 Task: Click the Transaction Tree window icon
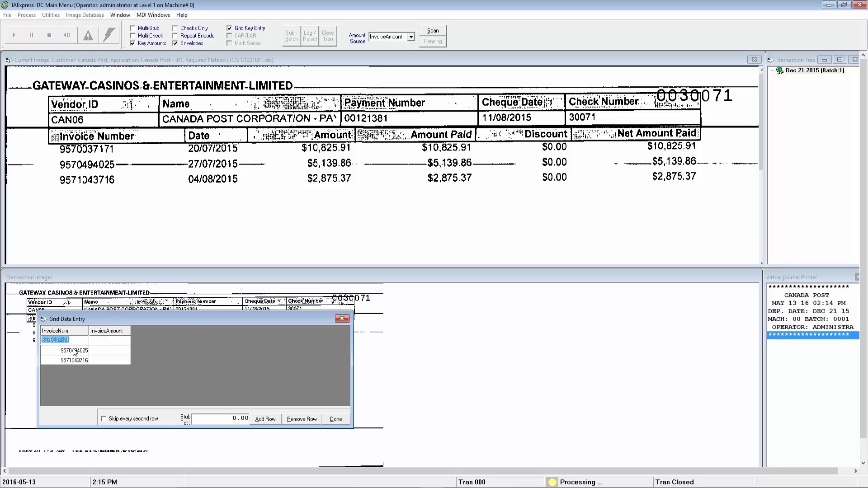click(x=770, y=60)
